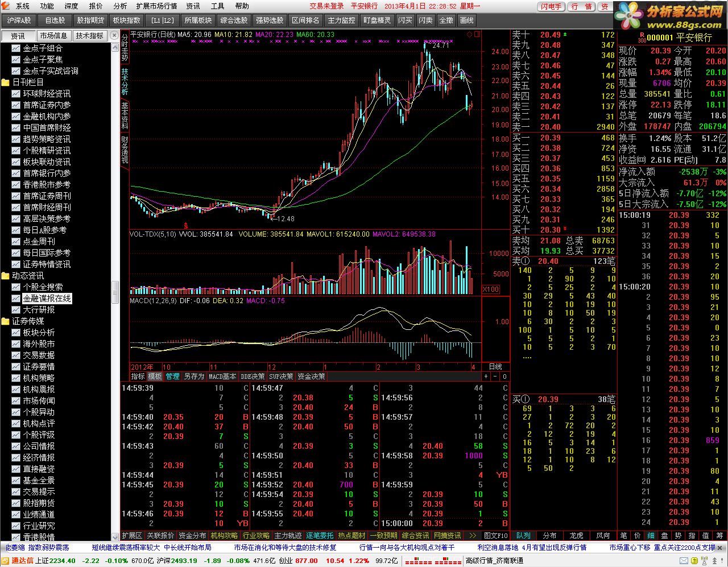
Task: Click the 细 panel icon at bottom right
Action: tap(651, 536)
